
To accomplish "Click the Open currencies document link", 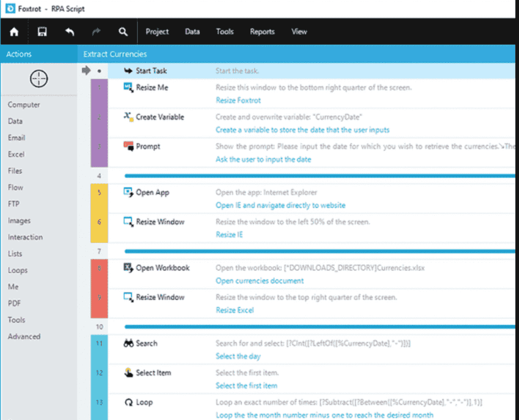I will [259, 281].
